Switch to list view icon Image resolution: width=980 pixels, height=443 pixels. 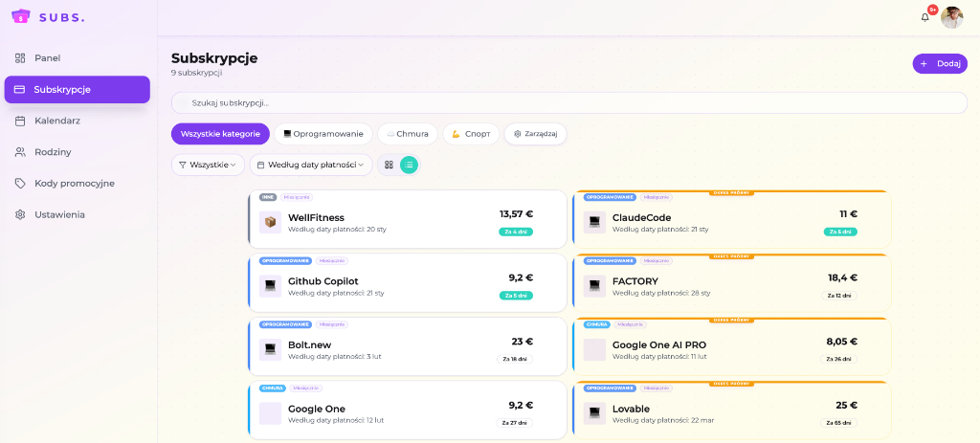pyautogui.click(x=409, y=165)
